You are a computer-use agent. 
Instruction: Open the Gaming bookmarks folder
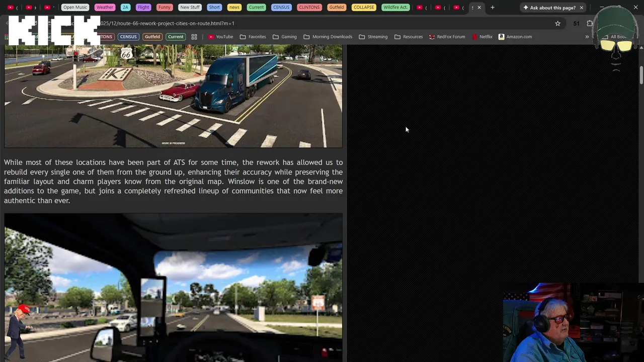coord(285,37)
